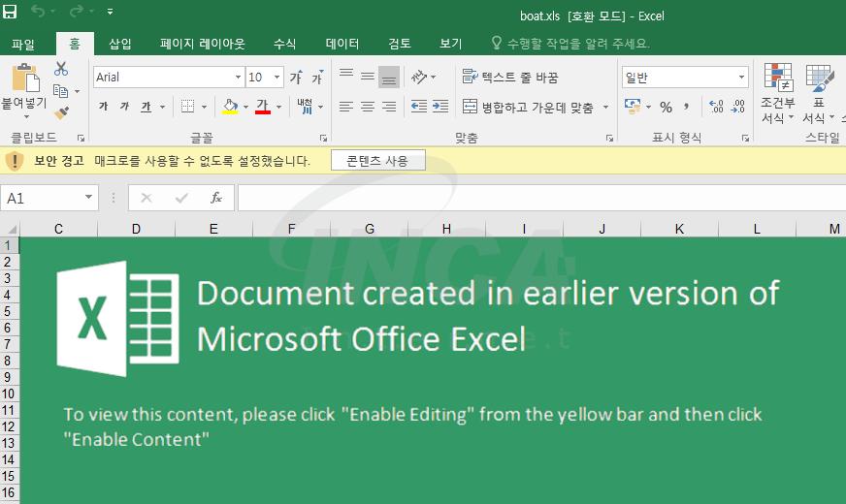Increase font size with larger 가 icon
The height and width of the screenshot is (504, 846).
(x=296, y=78)
